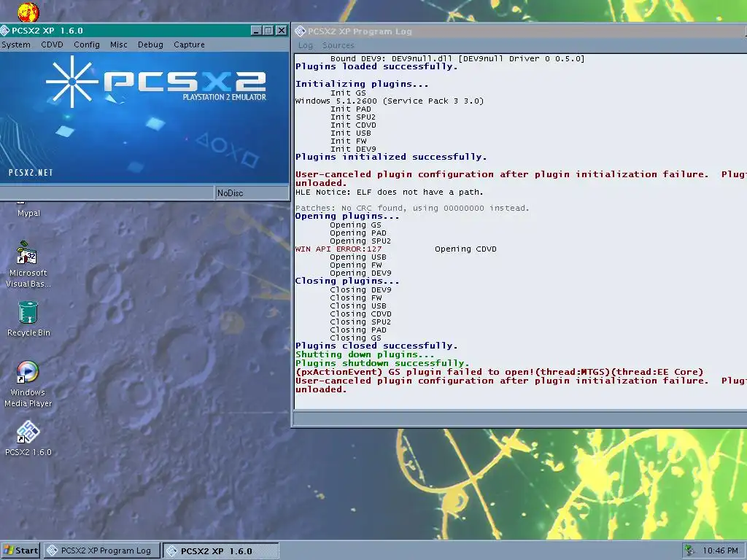The image size is (747, 560).
Task: Open the Debug menu
Action: [150, 44]
